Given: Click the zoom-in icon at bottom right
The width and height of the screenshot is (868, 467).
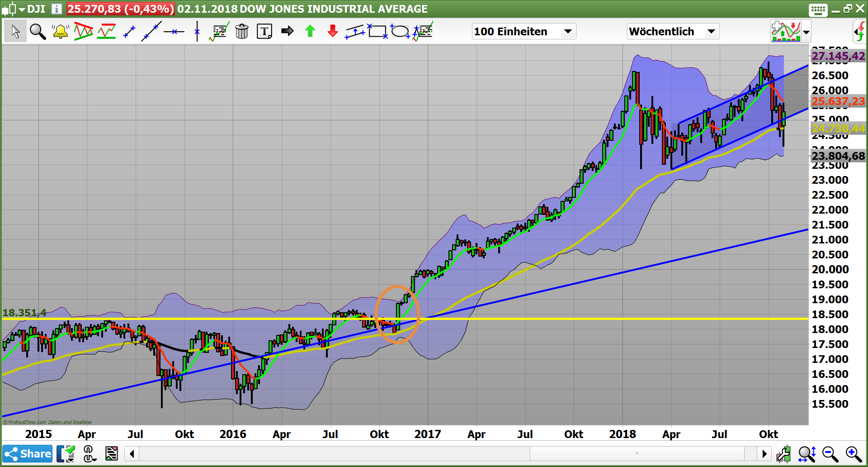Looking at the screenshot, I should [x=852, y=453].
